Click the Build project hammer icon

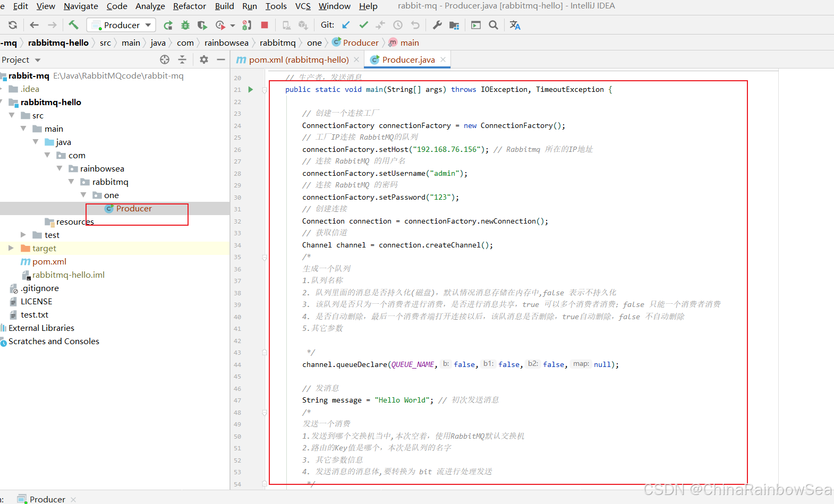tap(73, 25)
